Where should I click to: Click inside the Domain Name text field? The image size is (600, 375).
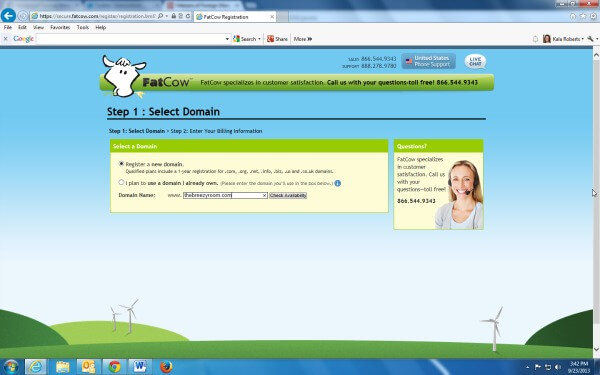tap(225, 196)
